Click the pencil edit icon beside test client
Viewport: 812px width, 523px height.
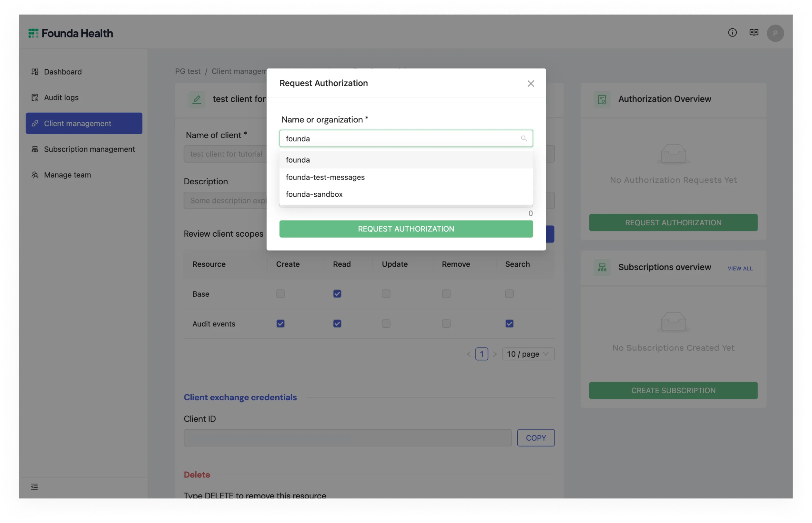click(197, 99)
